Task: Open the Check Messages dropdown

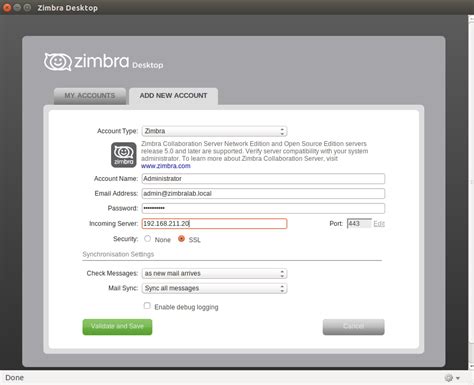Action: click(x=214, y=273)
